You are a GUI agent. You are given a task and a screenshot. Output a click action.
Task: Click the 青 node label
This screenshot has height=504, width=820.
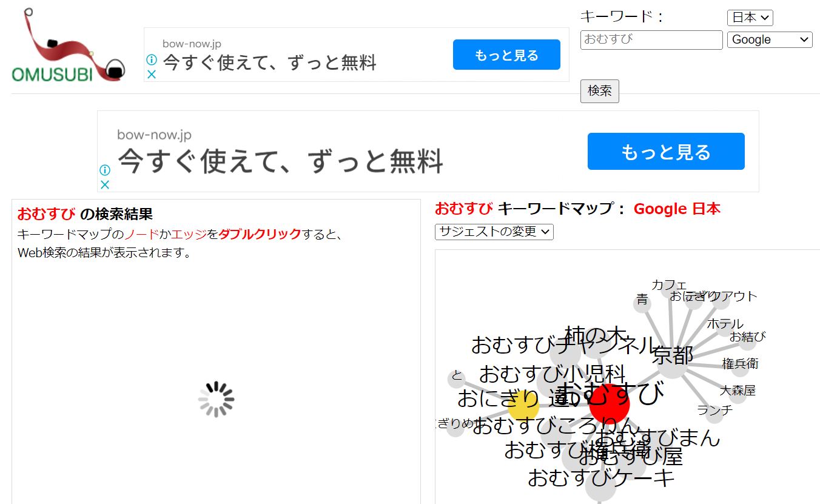coord(642,300)
